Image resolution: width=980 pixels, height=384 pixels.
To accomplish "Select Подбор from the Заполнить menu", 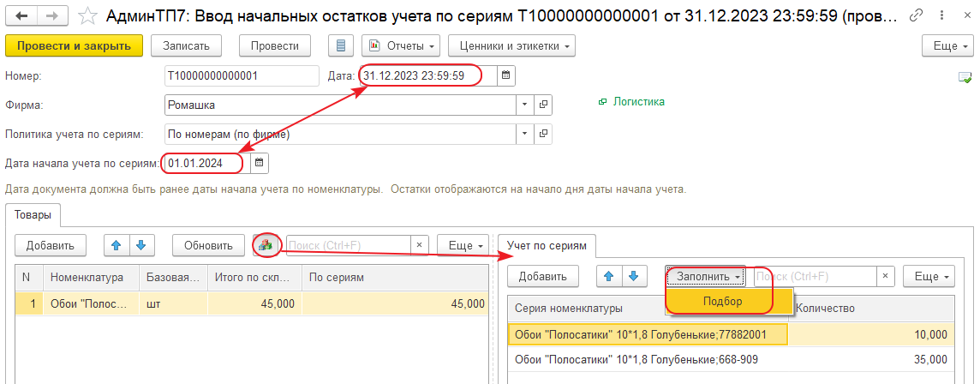I will click(x=722, y=301).
